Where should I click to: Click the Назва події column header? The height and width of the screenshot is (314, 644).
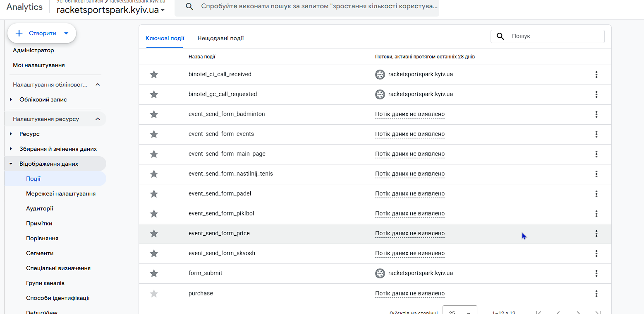202,57
